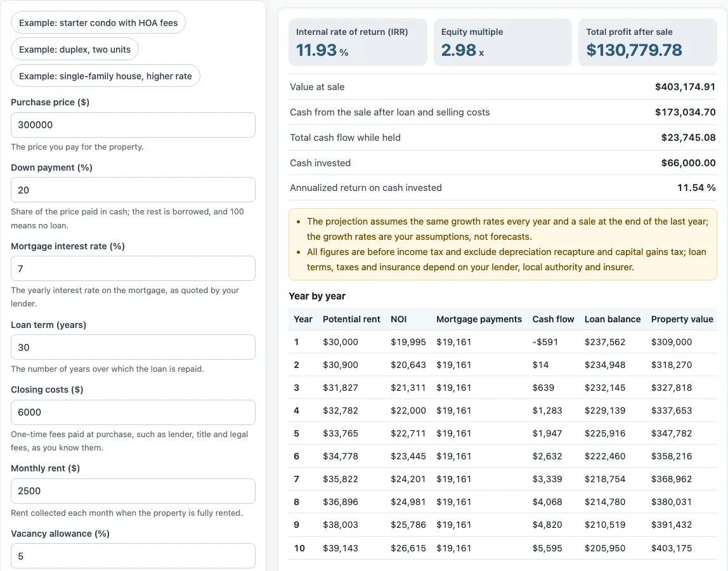
Task: Select cash from sale amount $173,034.70
Action: point(685,112)
